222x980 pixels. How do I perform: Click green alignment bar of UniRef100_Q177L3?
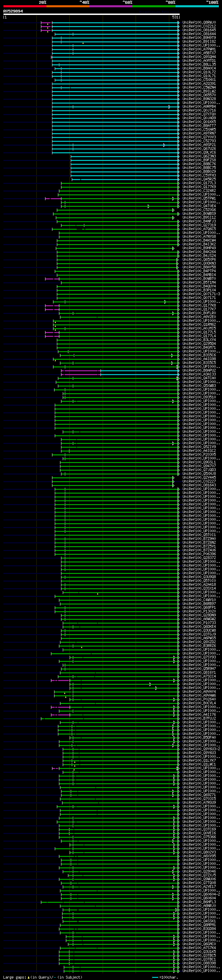120,183
